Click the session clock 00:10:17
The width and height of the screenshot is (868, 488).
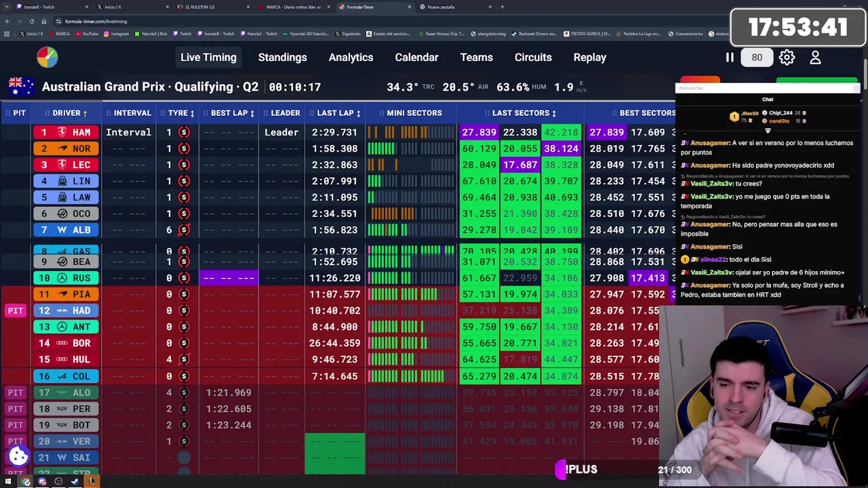294,87
